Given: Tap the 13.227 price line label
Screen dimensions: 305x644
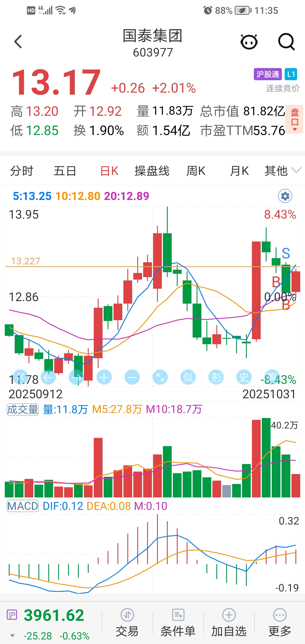Looking at the screenshot, I should click(x=25, y=261).
